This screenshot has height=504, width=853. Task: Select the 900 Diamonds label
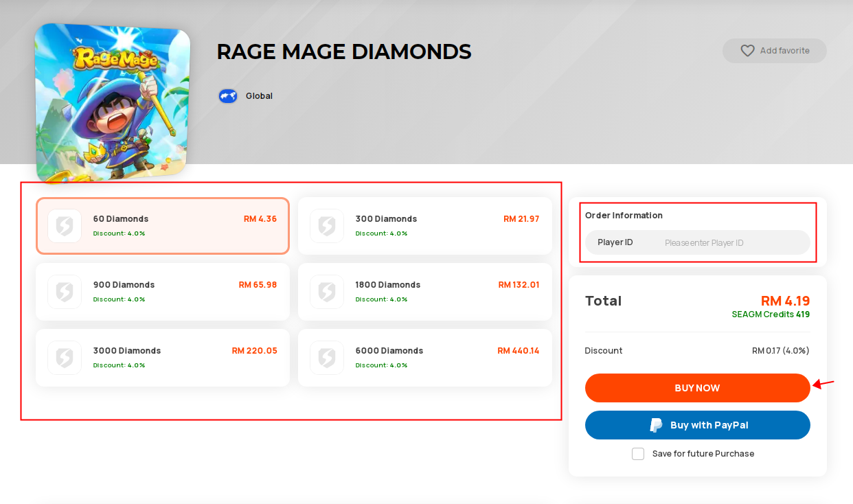click(124, 285)
